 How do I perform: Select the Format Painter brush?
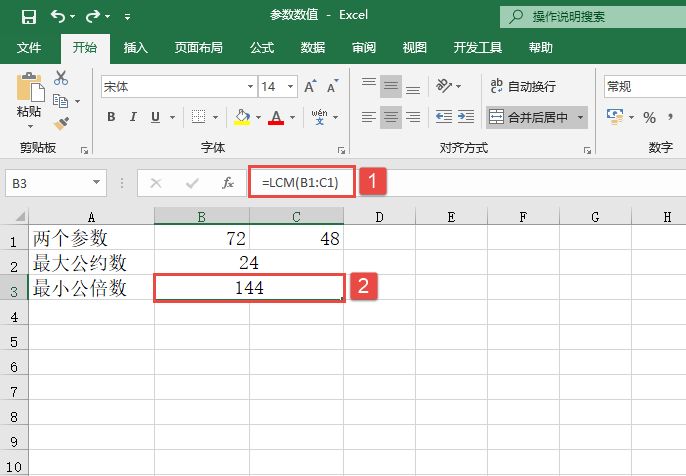[x=61, y=123]
